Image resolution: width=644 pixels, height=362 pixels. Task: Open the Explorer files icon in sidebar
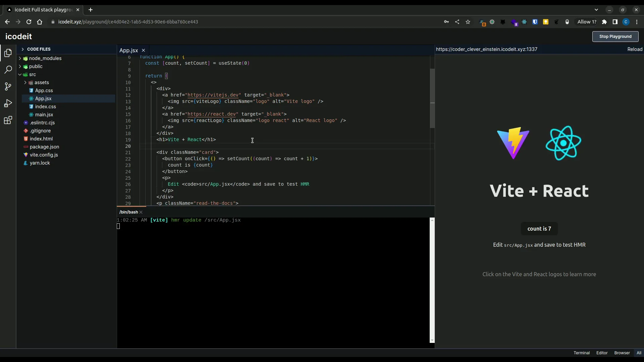tap(8, 53)
